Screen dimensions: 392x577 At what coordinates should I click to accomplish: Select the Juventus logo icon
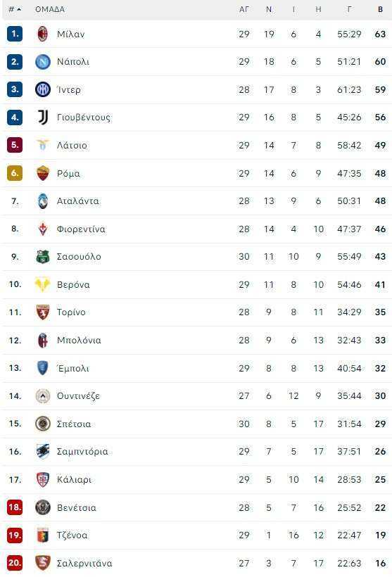tap(43, 118)
